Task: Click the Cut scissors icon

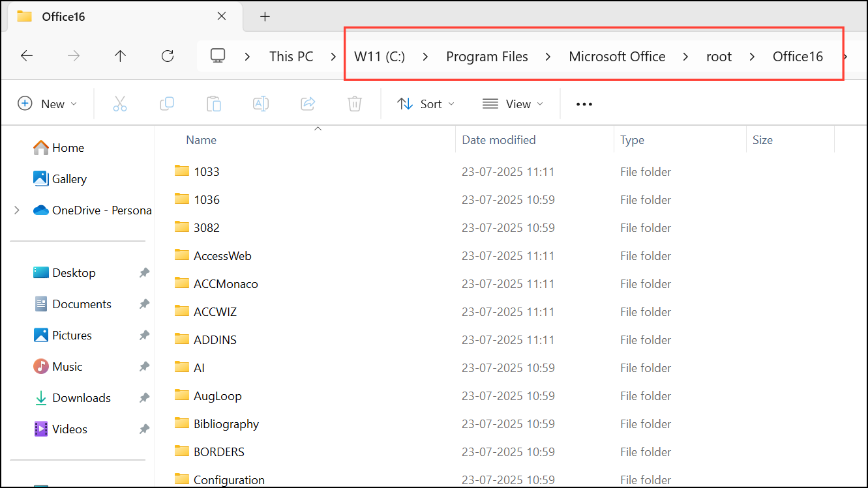Action: coord(120,104)
